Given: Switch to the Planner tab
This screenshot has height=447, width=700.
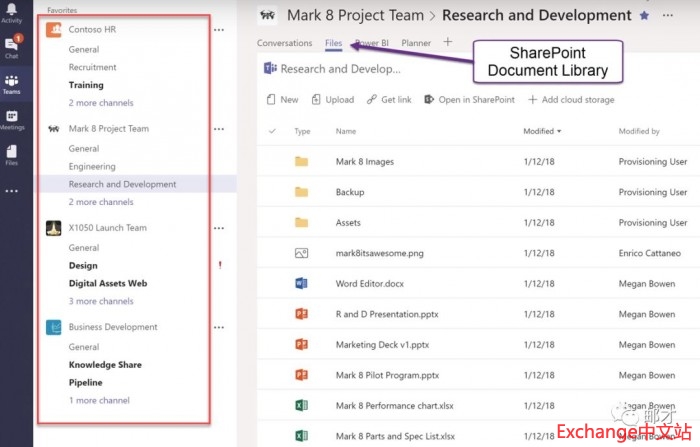Looking at the screenshot, I should coord(416,43).
